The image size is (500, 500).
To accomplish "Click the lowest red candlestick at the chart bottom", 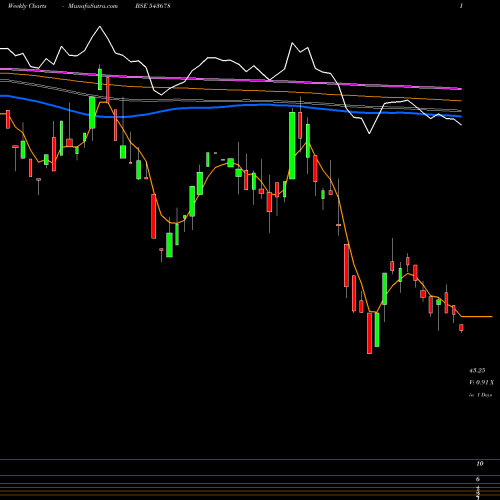I will [x=369, y=333].
